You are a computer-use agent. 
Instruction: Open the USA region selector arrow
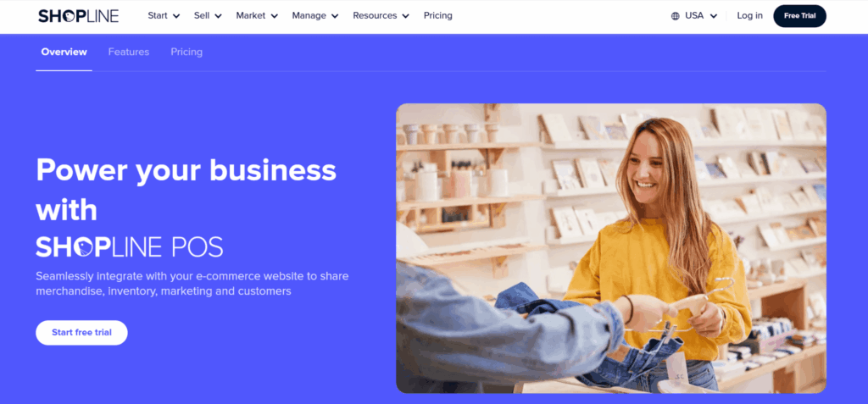[714, 16]
